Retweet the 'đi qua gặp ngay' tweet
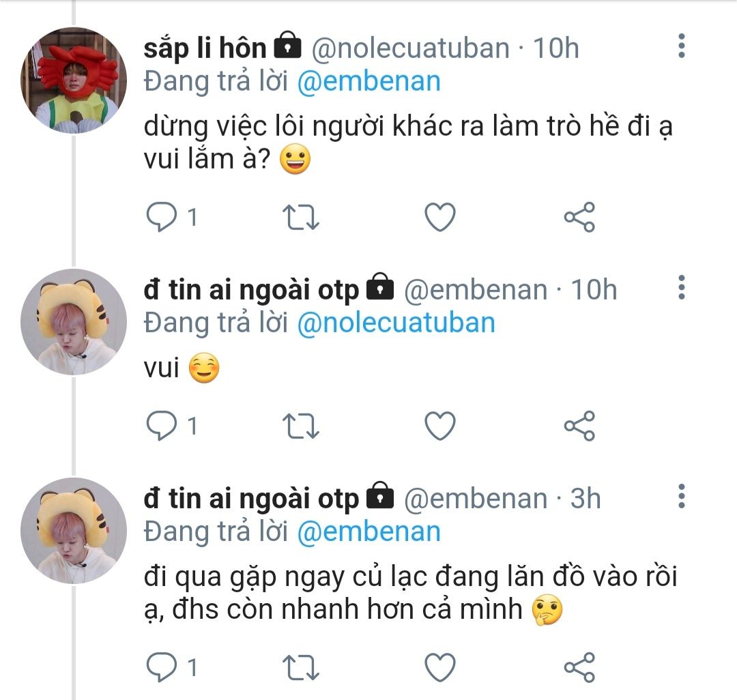Viewport: 737px width, 700px height. tap(301, 667)
